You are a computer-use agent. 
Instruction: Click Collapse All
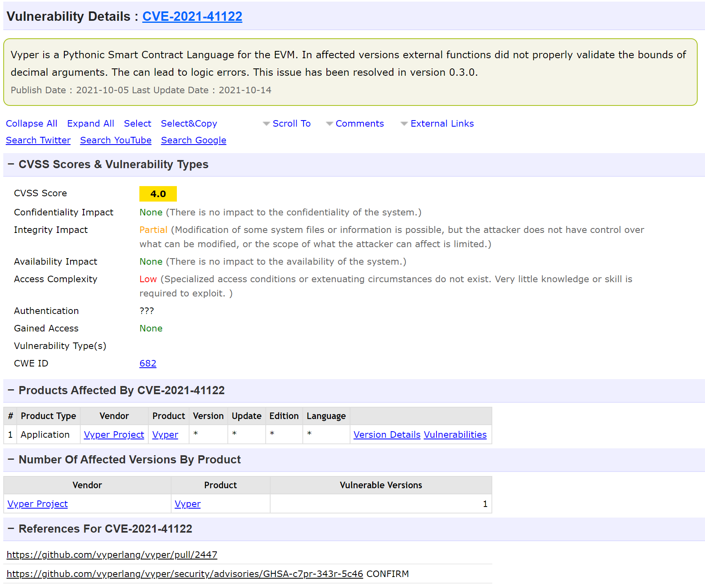pyautogui.click(x=31, y=123)
